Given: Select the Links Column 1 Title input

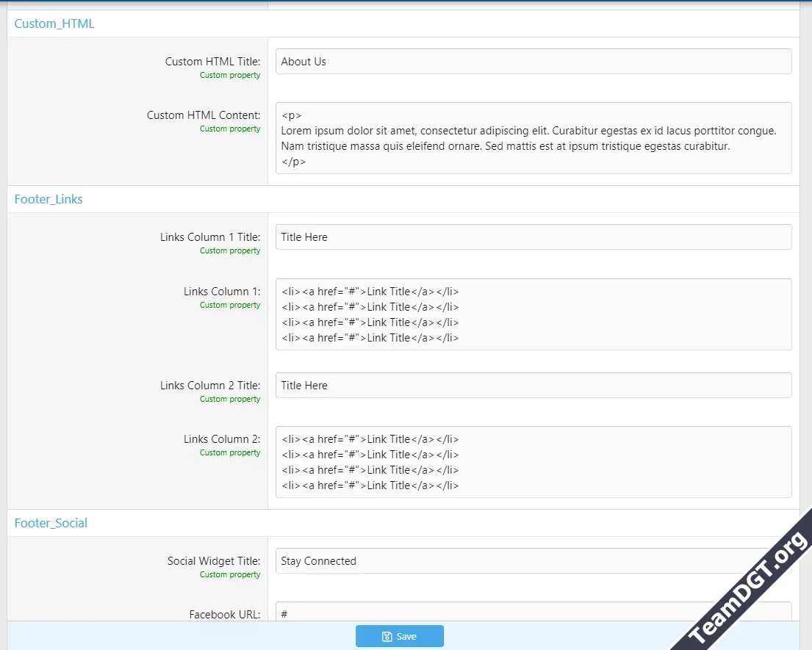Looking at the screenshot, I should click(x=533, y=237).
